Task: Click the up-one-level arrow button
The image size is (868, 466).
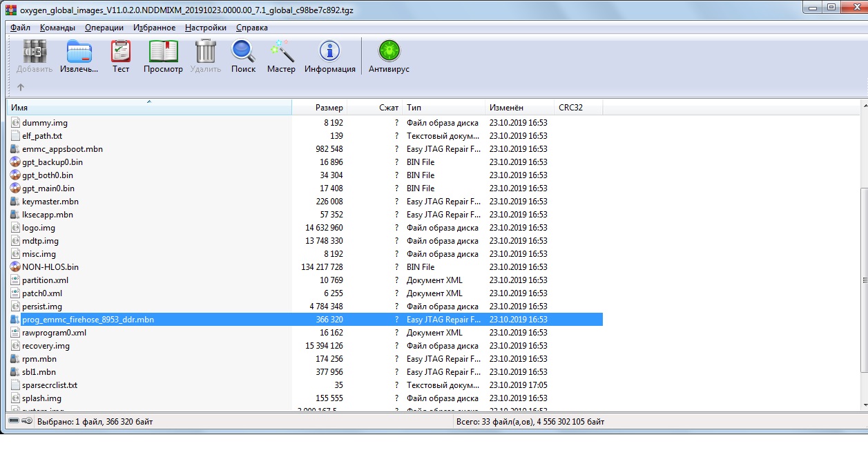Action: point(21,87)
